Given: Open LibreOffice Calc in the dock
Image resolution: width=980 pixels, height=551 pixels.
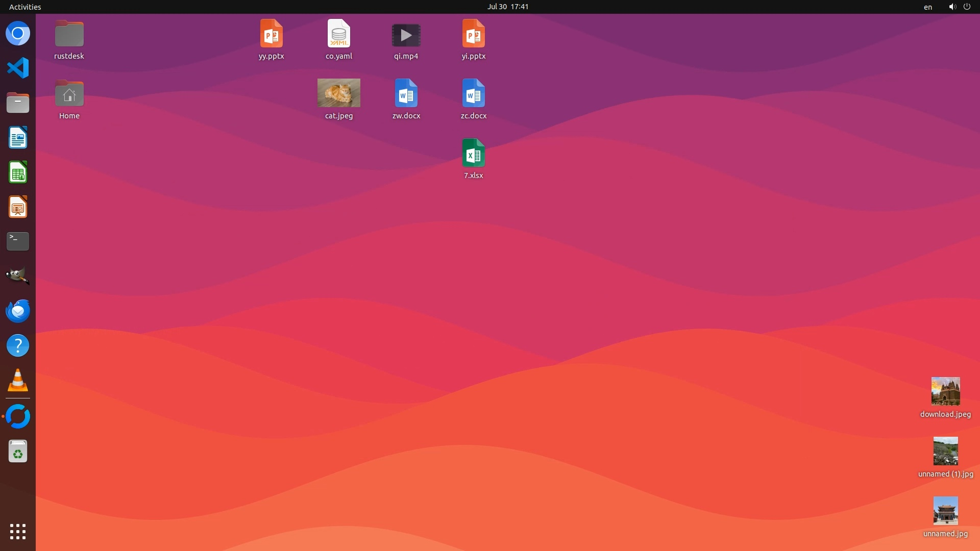Looking at the screenshot, I should [x=18, y=172].
